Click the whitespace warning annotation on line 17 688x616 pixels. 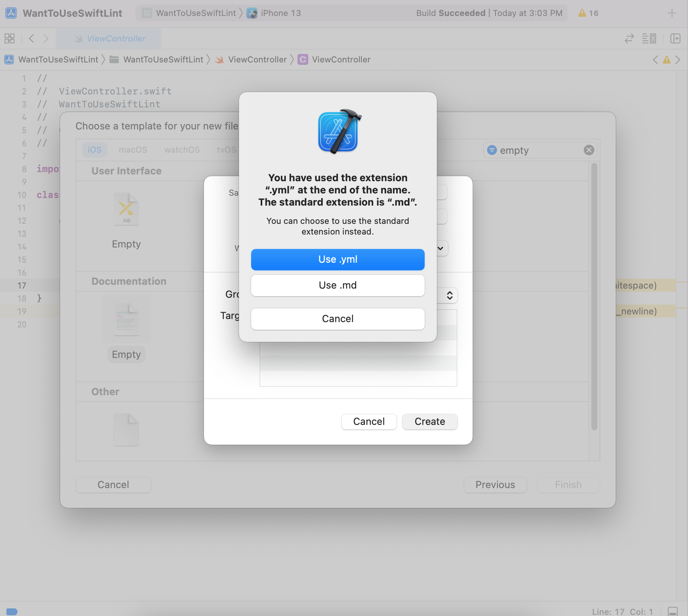coord(646,286)
